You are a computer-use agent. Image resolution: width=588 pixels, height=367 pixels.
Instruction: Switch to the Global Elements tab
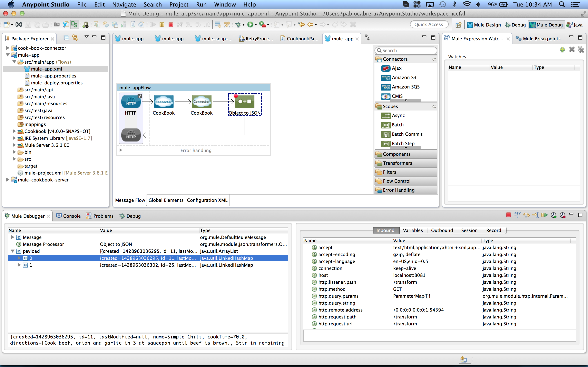(166, 200)
